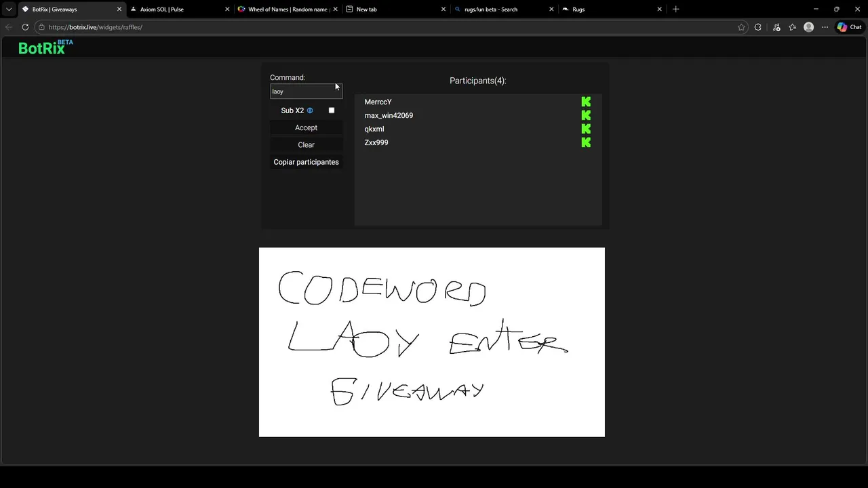Click the Command: label
This screenshot has width=868, height=488.
(x=288, y=77)
